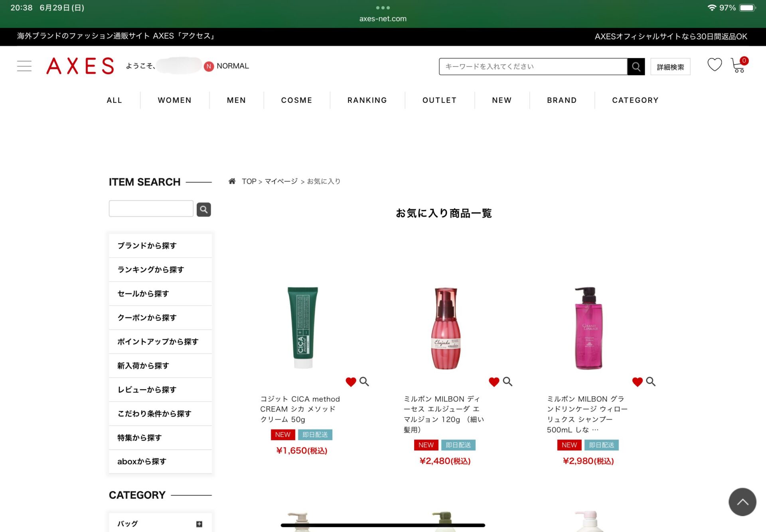Image resolution: width=766 pixels, height=532 pixels.
Task: Unfavorite Milbon Elujuda Emulsion heart
Action: click(x=494, y=382)
